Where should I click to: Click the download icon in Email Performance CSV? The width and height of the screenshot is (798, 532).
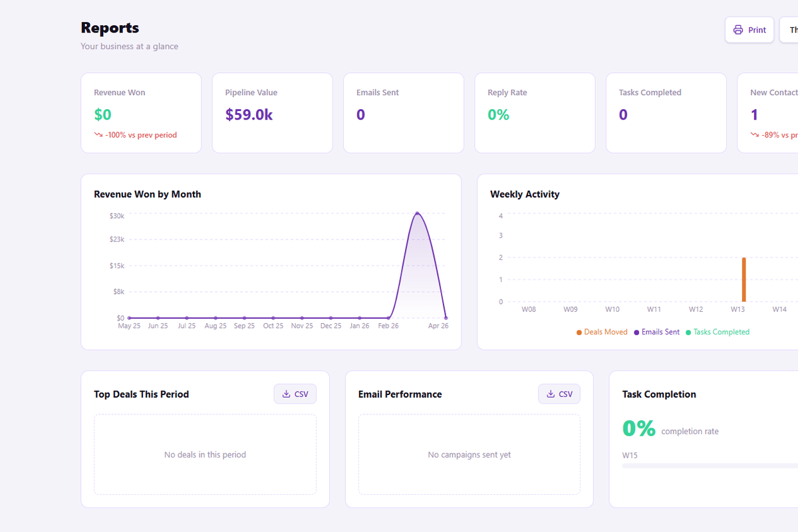(551, 394)
